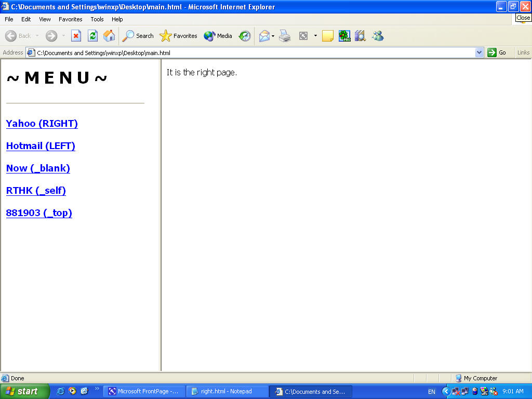This screenshot has width=532, height=399.
Task: Switch to main.html Internet Explorer taskbar button
Action: pyautogui.click(x=311, y=392)
